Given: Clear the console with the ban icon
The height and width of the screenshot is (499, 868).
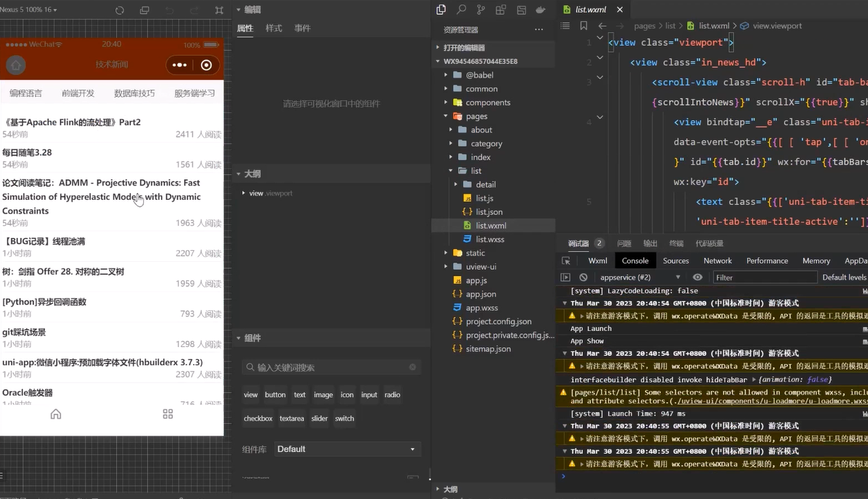Looking at the screenshot, I should [584, 277].
